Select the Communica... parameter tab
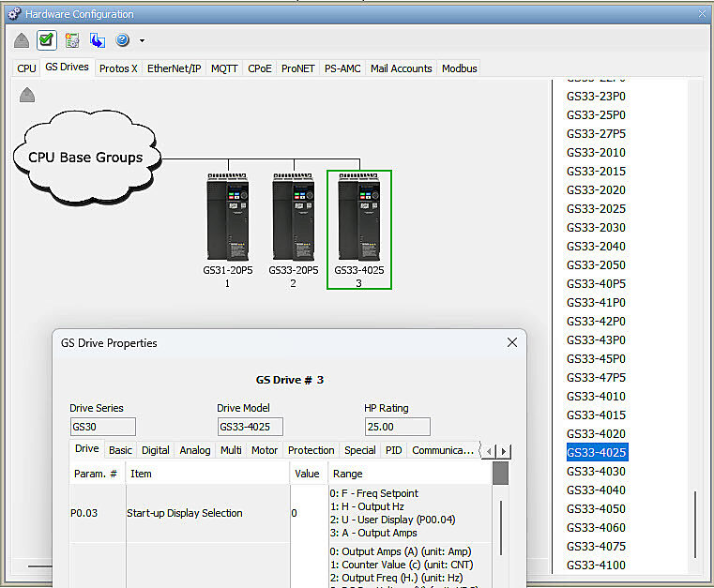 (x=443, y=450)
